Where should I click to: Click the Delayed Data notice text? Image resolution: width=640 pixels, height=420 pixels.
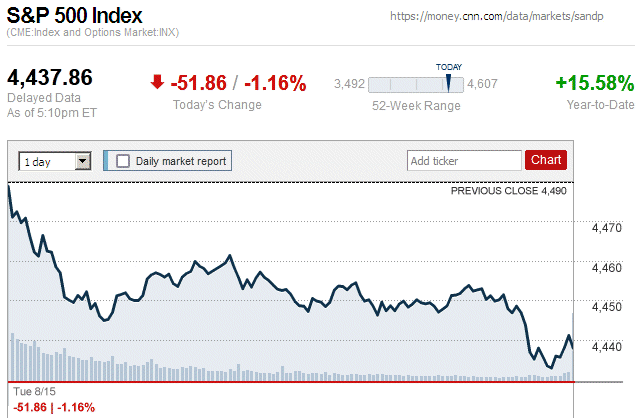click(x=41, y=98)
